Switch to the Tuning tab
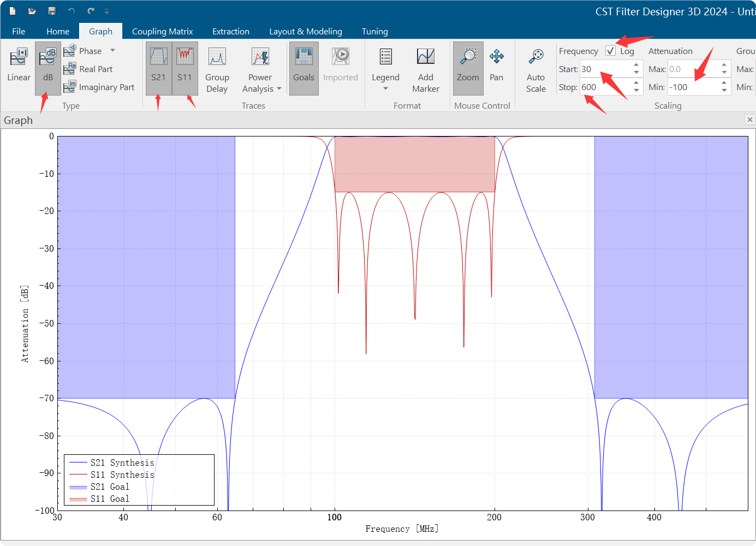The height and width of the screenshot is (546, 756). (x=374, y=32)
